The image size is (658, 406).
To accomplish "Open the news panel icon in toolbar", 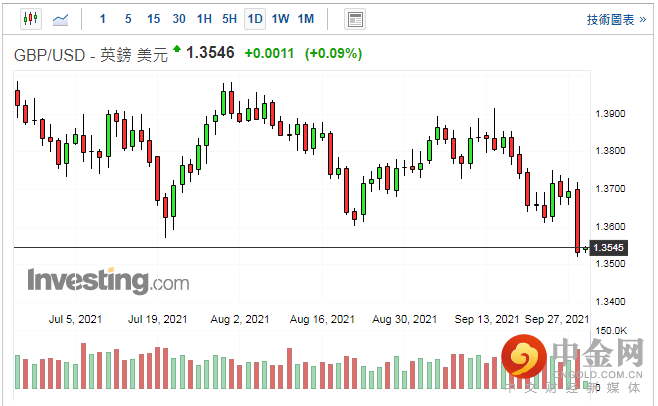I will coord(354,18).
